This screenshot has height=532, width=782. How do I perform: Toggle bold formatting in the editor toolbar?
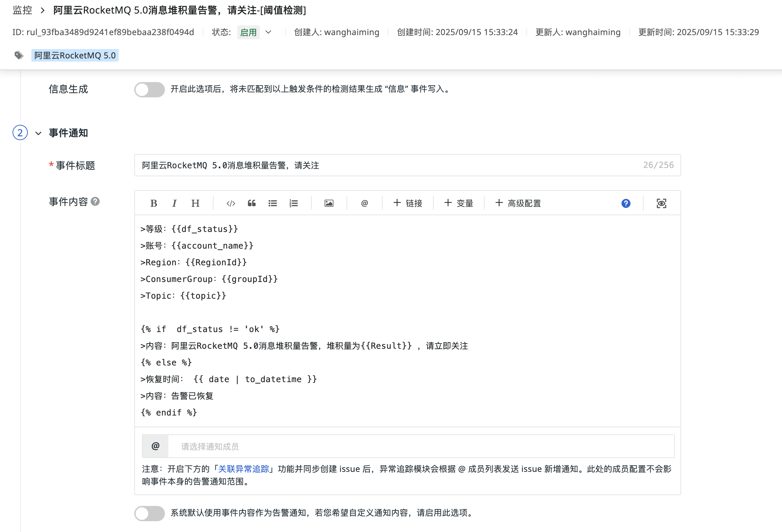click(153, 203)
